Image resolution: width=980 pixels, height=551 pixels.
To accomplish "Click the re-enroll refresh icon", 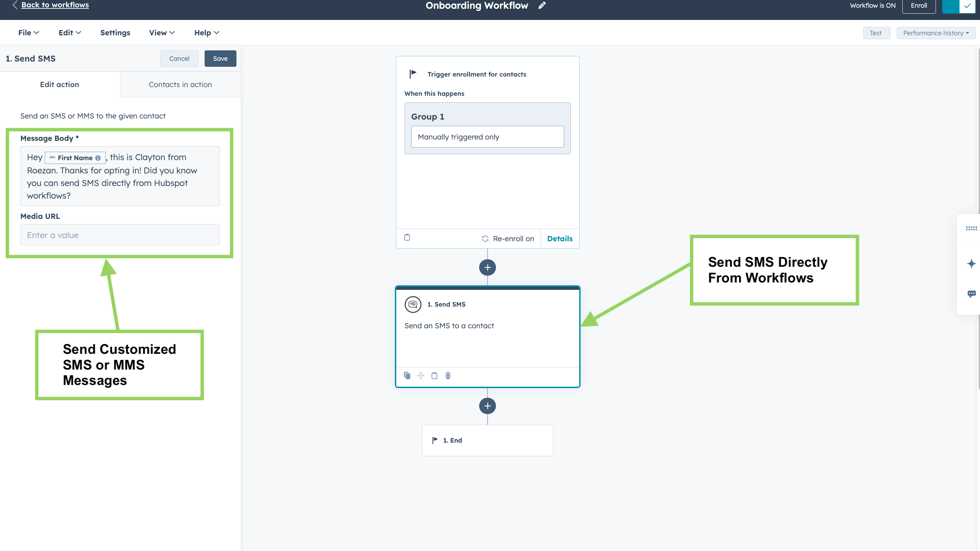I will pos(485,238).
